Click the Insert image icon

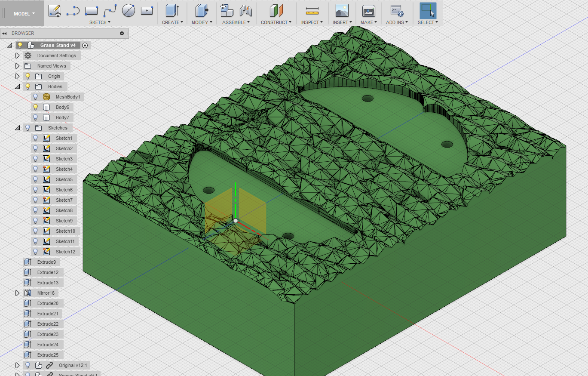point(342,11)
